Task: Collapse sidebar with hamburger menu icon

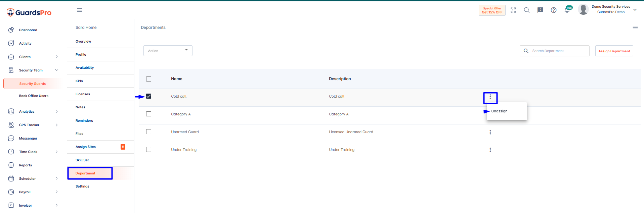Action: click(x=80, y=10)
